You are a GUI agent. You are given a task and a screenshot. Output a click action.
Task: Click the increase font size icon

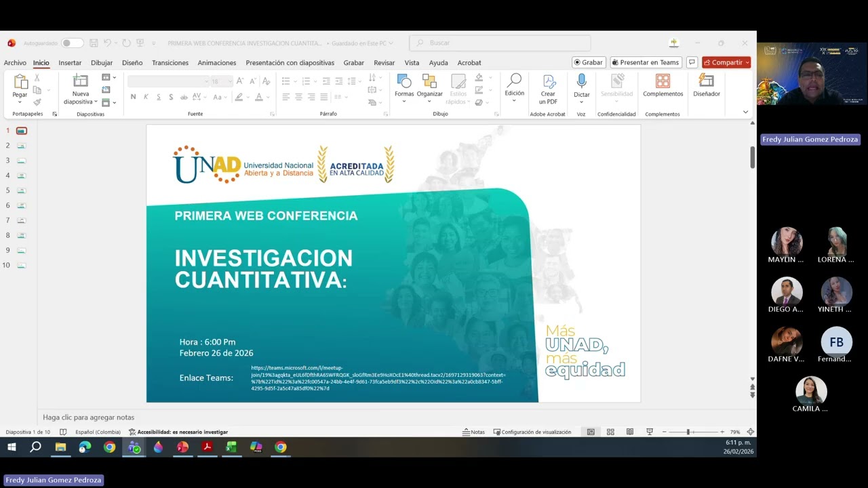tap(239, 81)
